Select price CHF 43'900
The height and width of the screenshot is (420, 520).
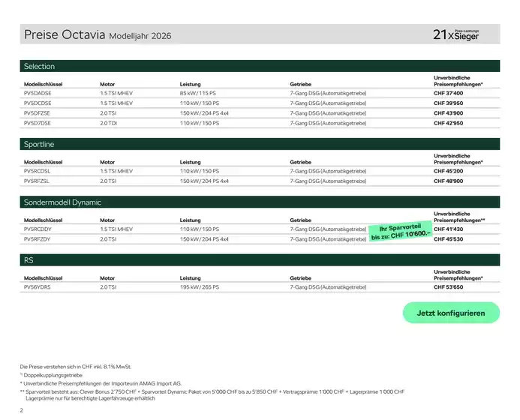tap(449, 113)
